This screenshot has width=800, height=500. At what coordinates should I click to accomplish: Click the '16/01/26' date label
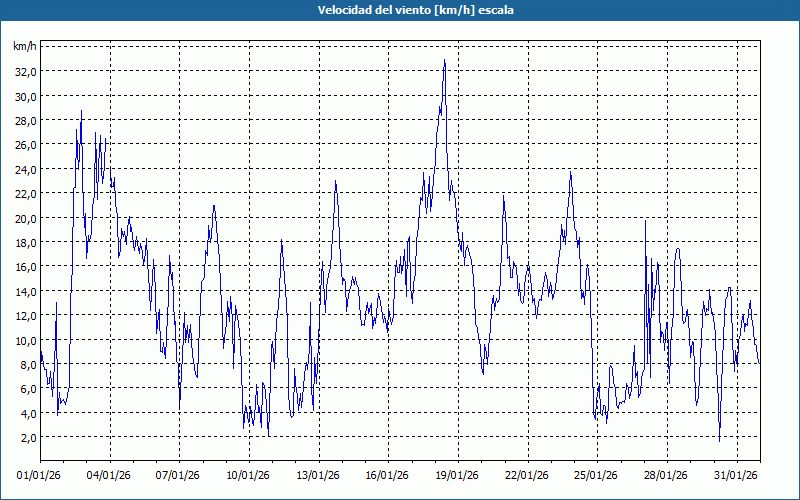[387, 476]
